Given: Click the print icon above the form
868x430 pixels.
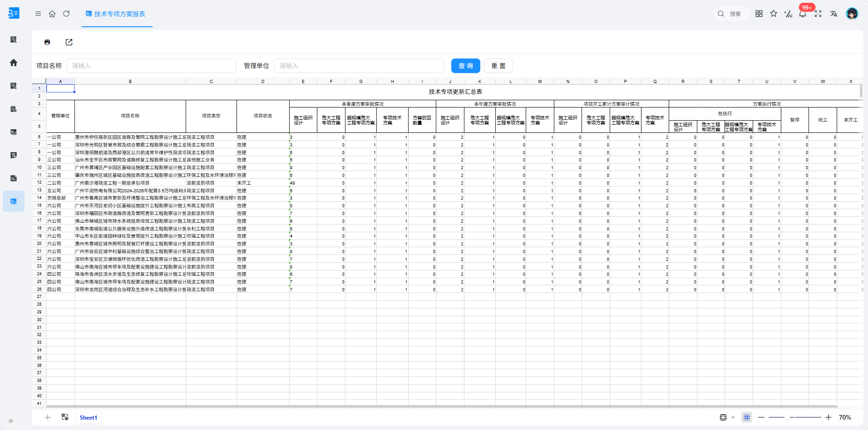Looking at the screenshot, I should pos(47,42).
